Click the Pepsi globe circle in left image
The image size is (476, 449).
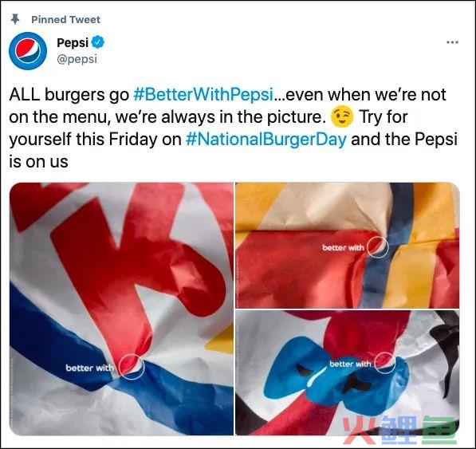[x=132, y=367]
